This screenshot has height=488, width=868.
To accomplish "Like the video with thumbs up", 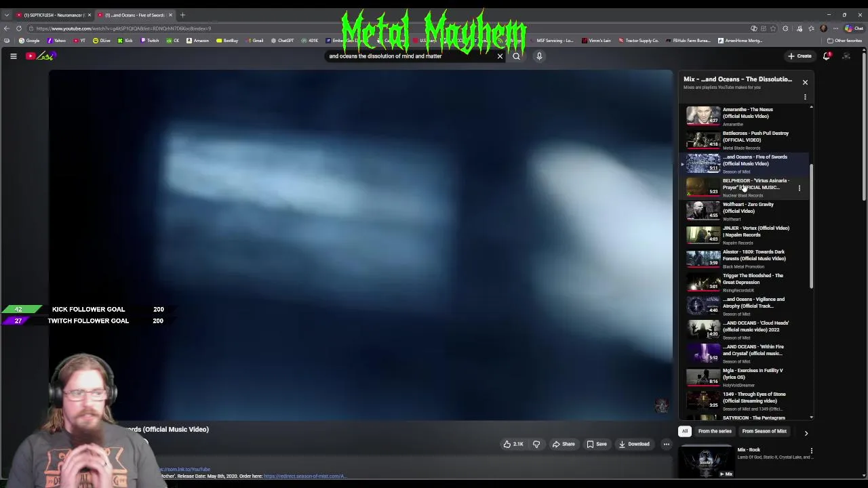I will pos(513,444).
